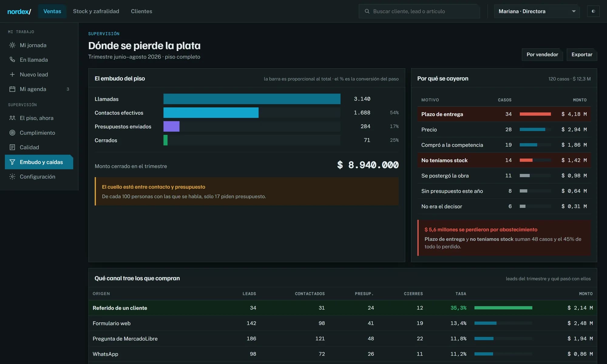Click the $ 4,18 M Plazo de entrega amount
Image resolution: width=607 pixels, height=364 pixels.
pyautogui.click(x=574, y=114)
